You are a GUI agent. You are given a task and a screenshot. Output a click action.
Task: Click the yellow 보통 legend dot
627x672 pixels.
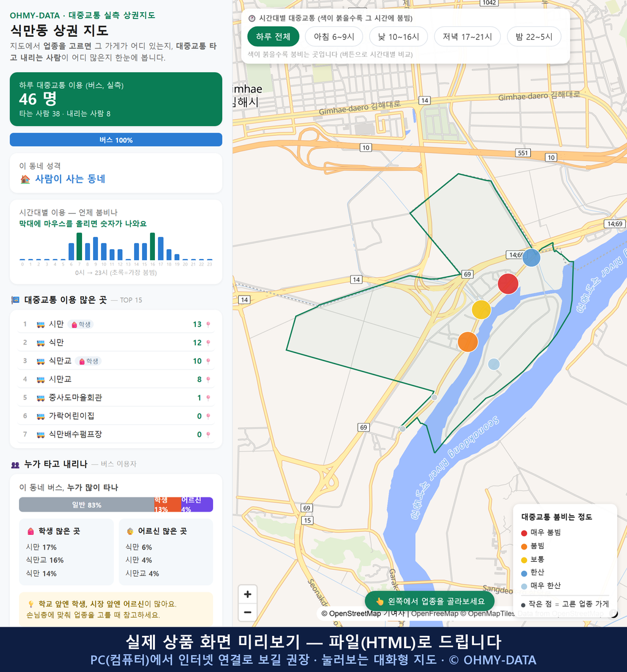click(524, 560)
